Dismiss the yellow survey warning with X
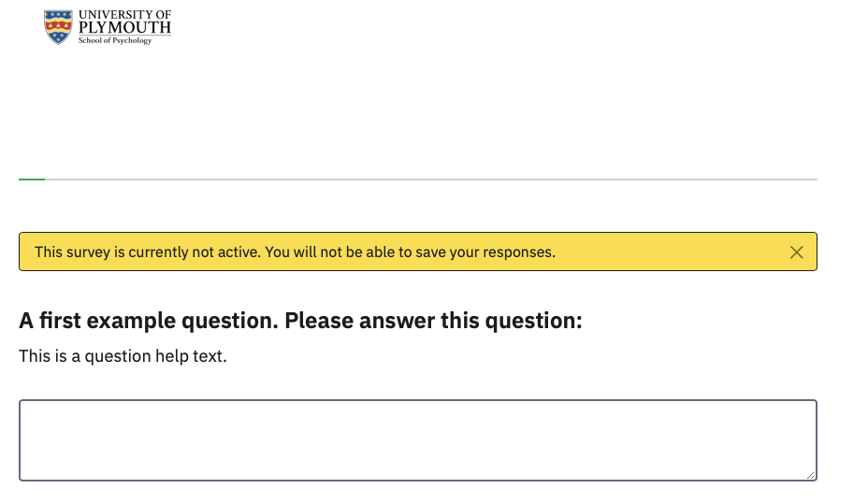This screenshot has width=868, height=503. point(796,252)
